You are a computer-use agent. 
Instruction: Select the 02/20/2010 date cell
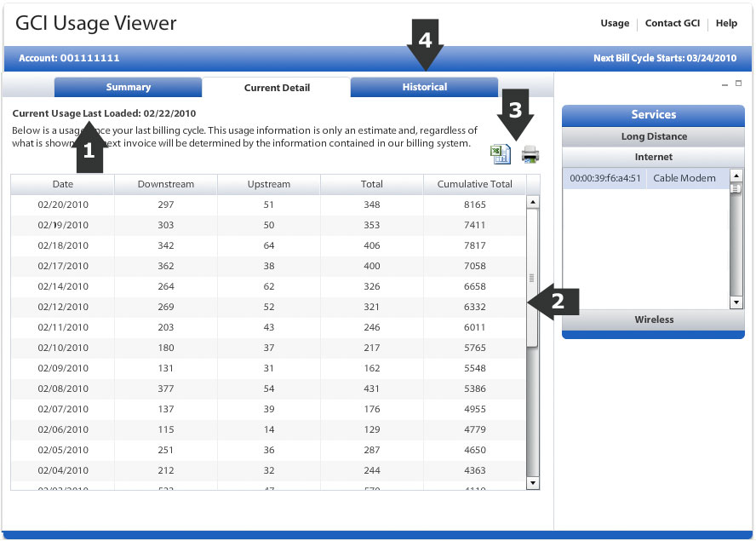pos(63,204)
